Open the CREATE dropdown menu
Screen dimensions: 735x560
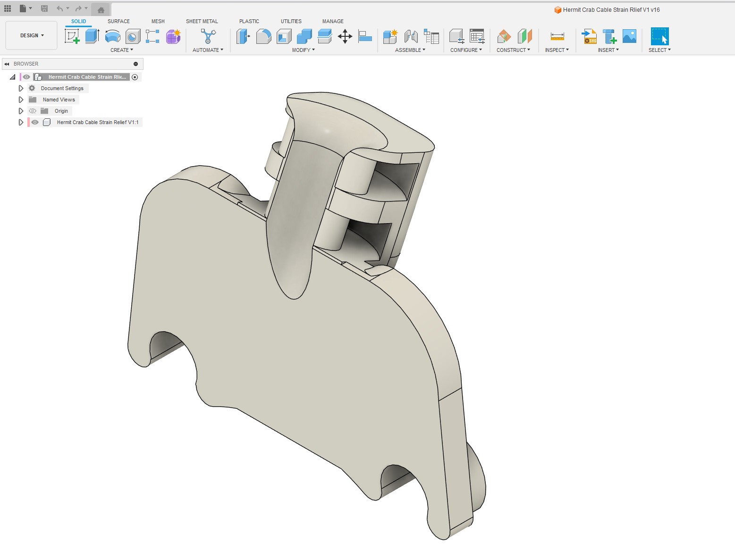pyautogui.click(x=122, y=50)
